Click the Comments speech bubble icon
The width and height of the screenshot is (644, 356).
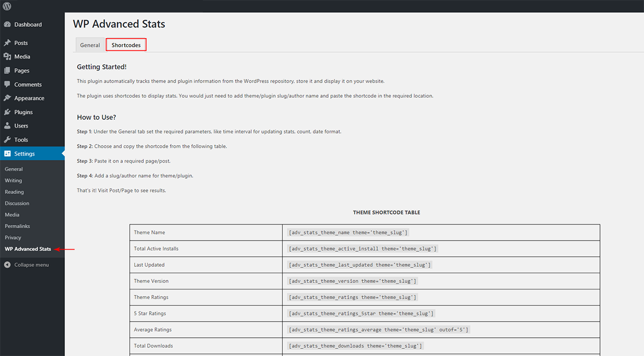click(7, 84)
